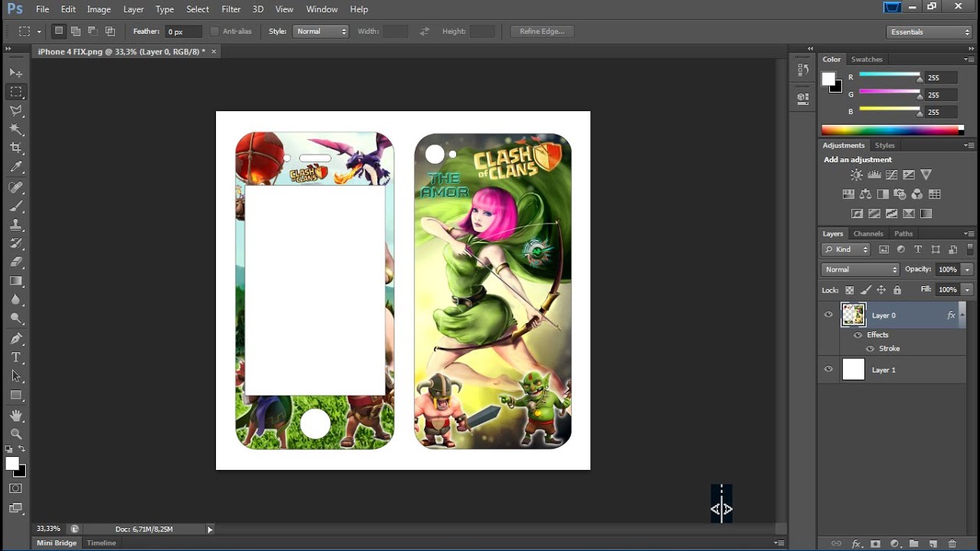Delete layer using the trash icon
The height and width of the screenshot is (551, 980).
click(x=952, y=543)
